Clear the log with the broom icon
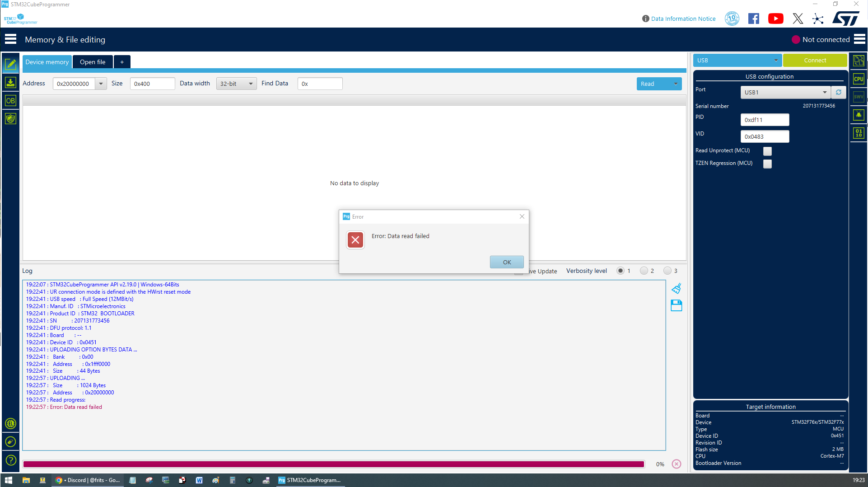The height and width of the screenshot is (487, 868). pos(676,288)
